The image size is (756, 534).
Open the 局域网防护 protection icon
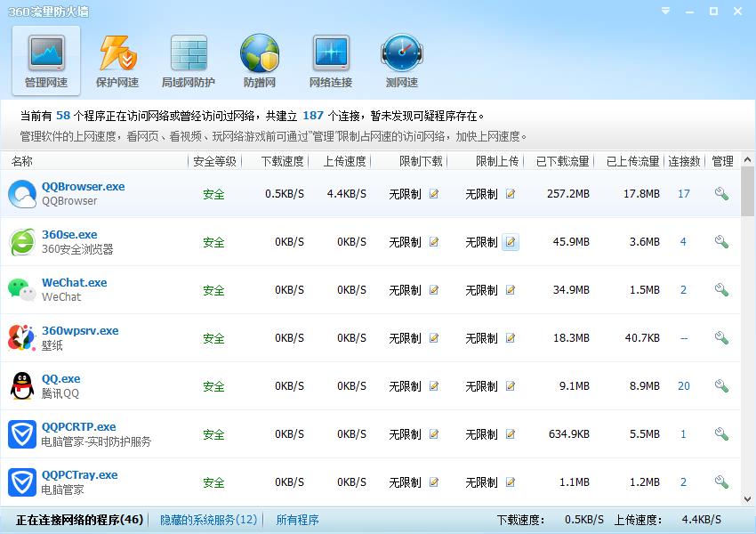(188, 59)
